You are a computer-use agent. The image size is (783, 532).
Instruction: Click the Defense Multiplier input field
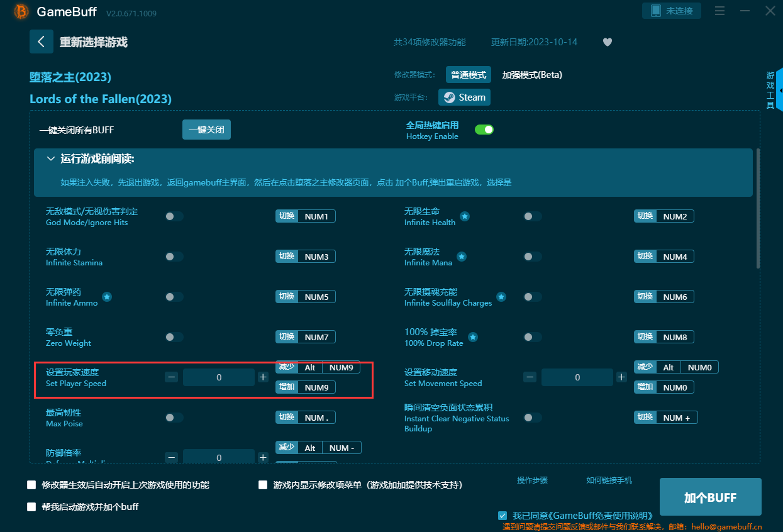tap(219, 457)
